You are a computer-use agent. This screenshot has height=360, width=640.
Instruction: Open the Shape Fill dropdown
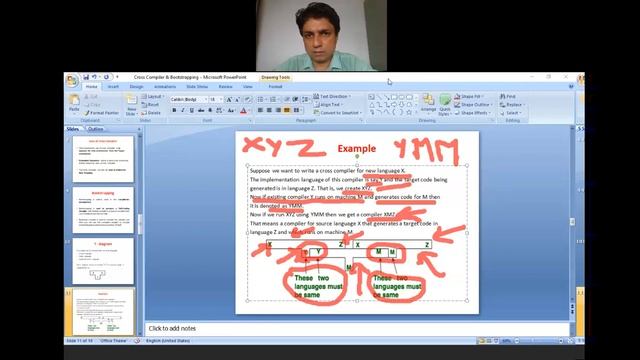(x=469, y=97)
